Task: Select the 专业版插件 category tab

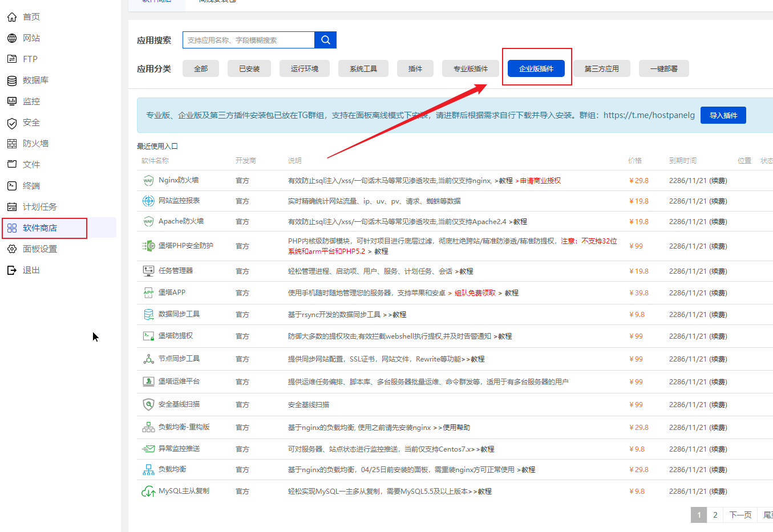Action: pyautogui.click(x=471, y=68)
